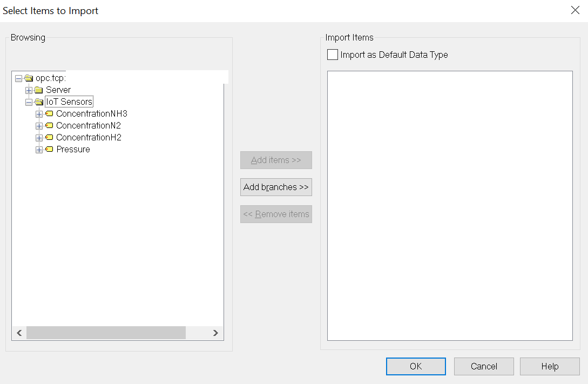Click the ConcentrationNH3 tag icon

coord(49,114)
